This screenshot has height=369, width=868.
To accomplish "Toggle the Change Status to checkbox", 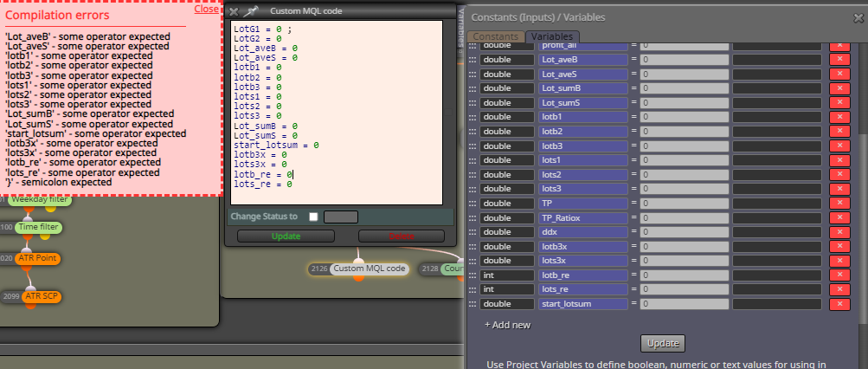I will click(x=313, y=217).
